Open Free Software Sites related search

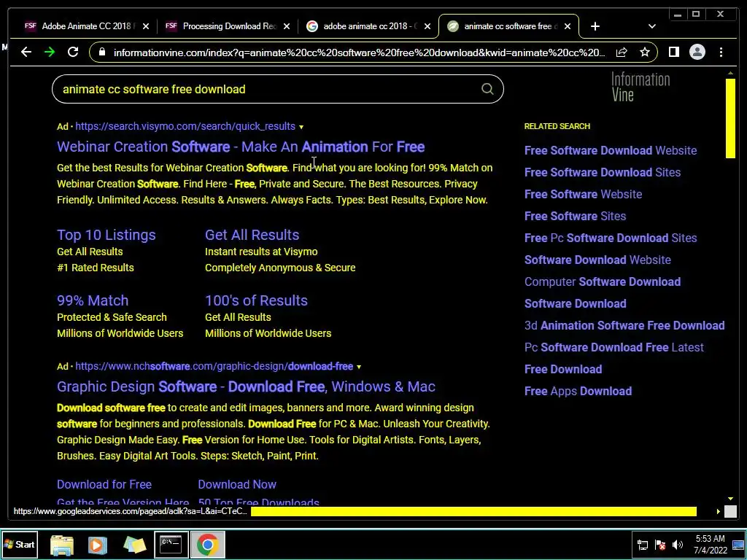tap(575, 216)
